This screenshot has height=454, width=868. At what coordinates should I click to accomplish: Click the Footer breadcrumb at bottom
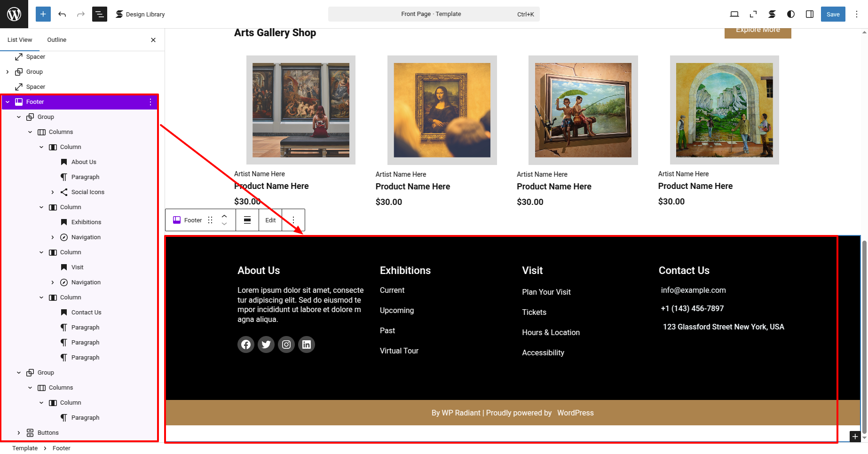(61, 448)
